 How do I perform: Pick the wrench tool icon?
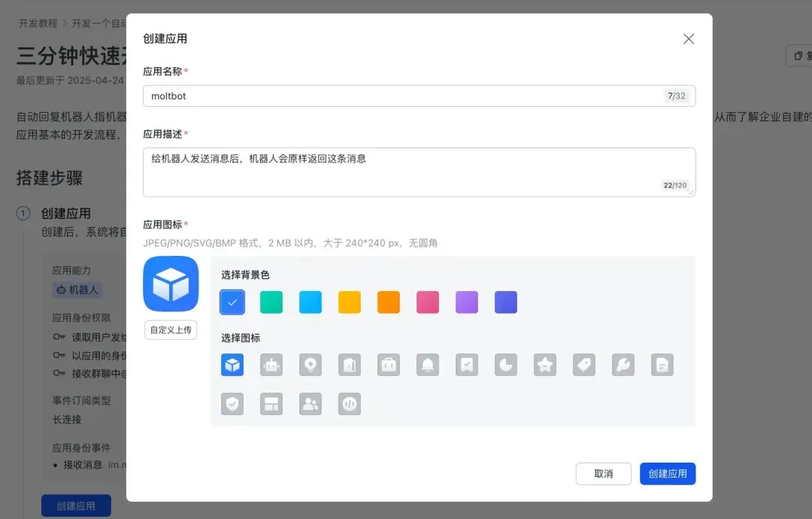(623, 365)
